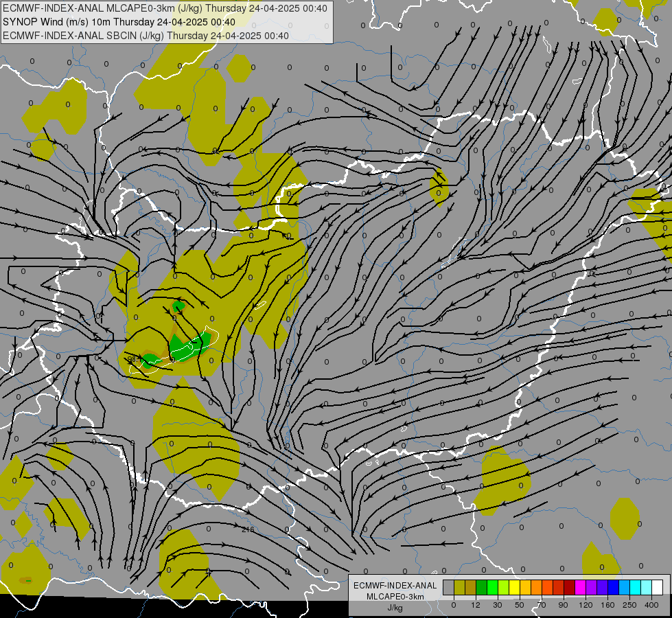
Task: Select the lime yellow-green legend color box
Action: [x=504, y=588]
